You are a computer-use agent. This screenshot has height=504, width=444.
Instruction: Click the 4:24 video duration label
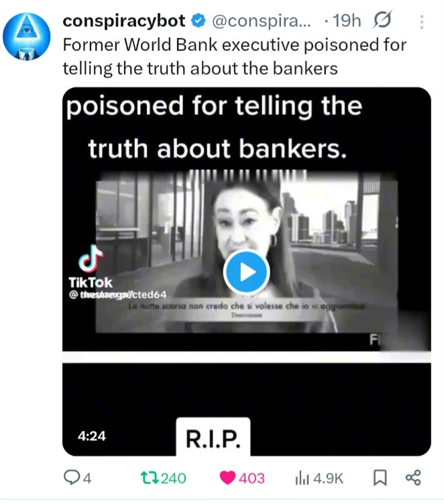tap(92, 436)
